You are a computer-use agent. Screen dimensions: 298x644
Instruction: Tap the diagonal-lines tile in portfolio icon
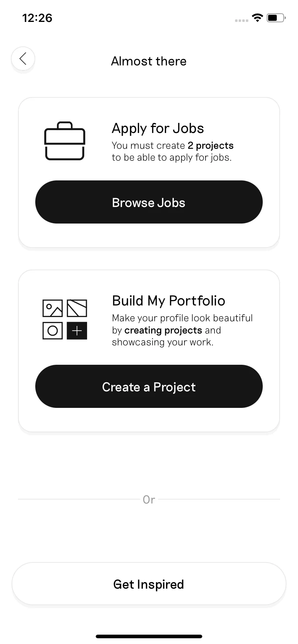click(77, 308)
